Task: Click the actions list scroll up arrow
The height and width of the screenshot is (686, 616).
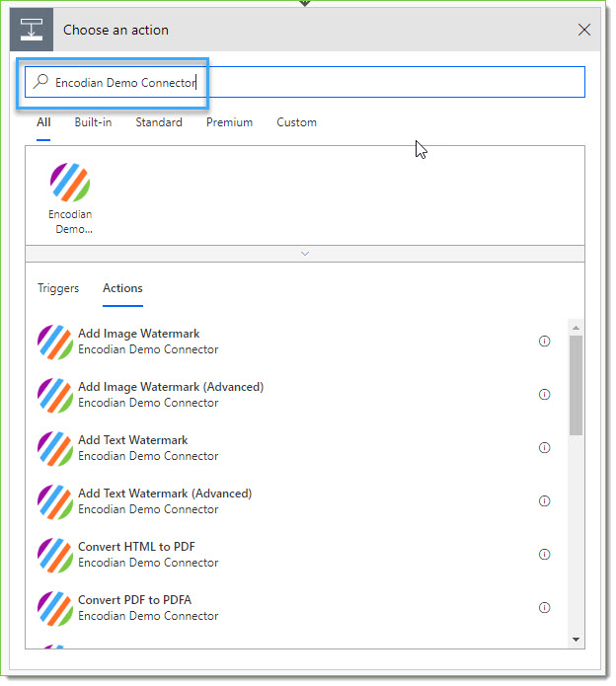Action: tap(576, 328)
